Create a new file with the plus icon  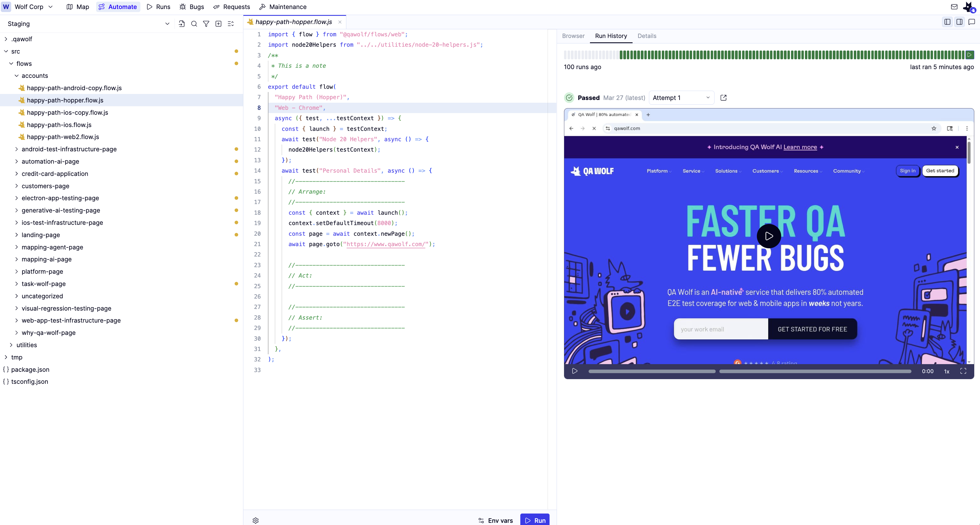pos(219,23)
